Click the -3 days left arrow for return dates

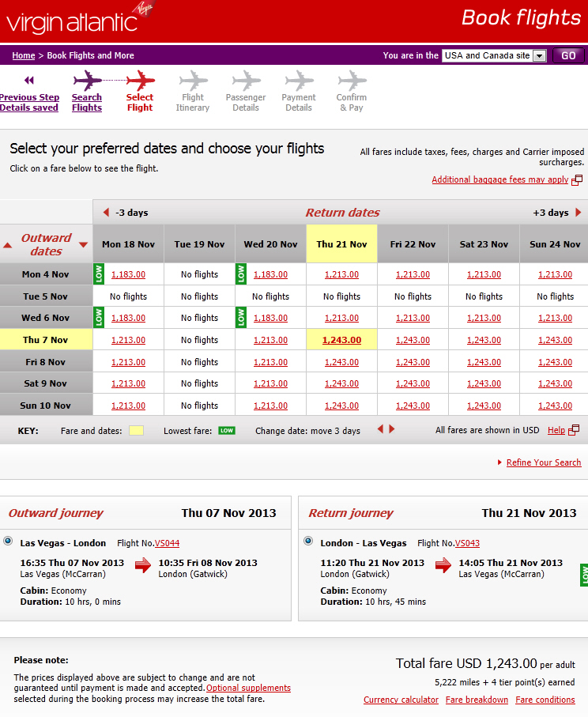tap(107, 212)
